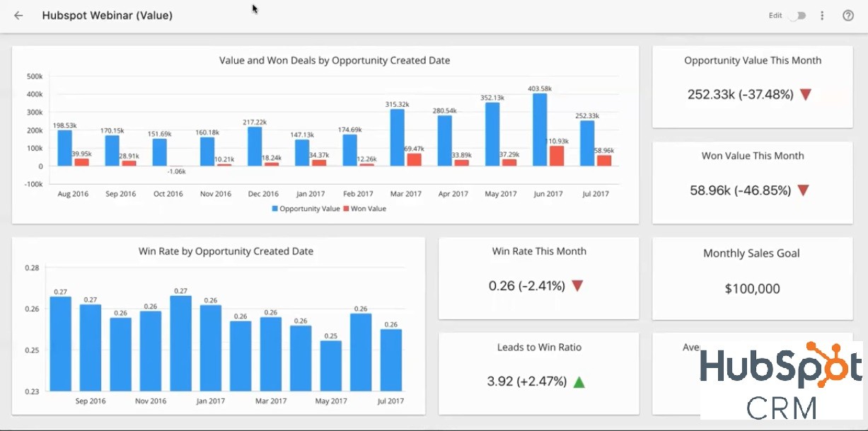Click the -100k y-axis label in the top chart
The image size is (868, 431).
[x=33, y=184]
